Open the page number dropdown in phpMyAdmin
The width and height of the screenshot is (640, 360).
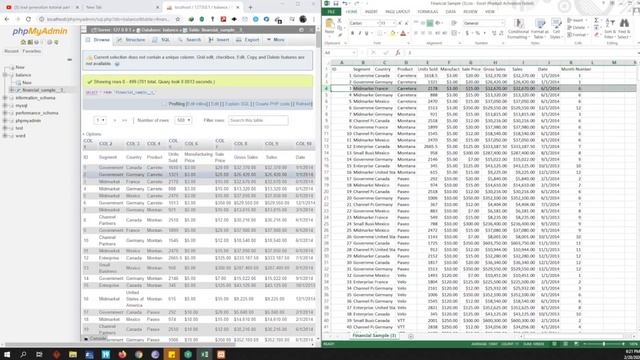(x=100, y=120)
